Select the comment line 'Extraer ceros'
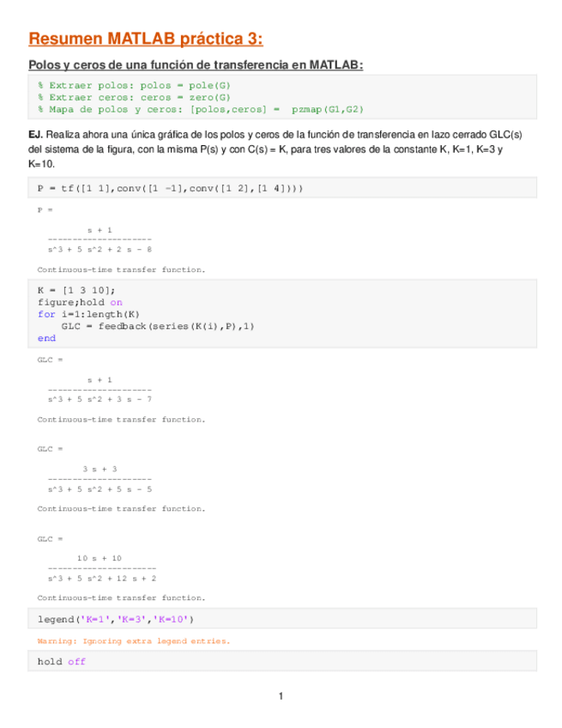This screenshot has width=562, height=728. coord(134,98)
